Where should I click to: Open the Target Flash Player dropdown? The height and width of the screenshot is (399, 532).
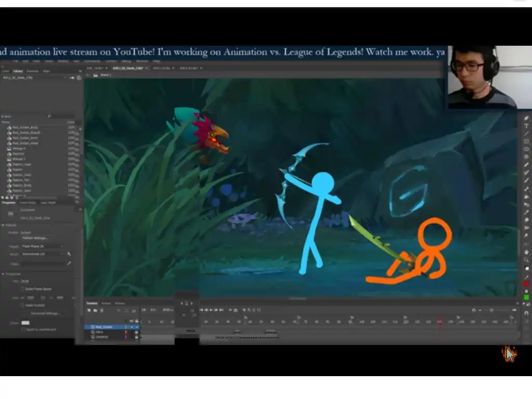(x=43, y=246)
